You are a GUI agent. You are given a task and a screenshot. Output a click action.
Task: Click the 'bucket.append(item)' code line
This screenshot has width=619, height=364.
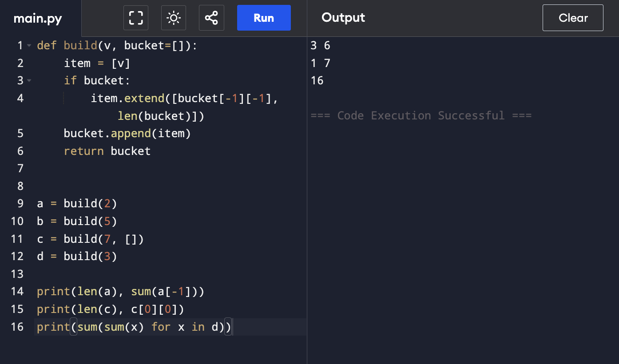click(x=127, y=134)
